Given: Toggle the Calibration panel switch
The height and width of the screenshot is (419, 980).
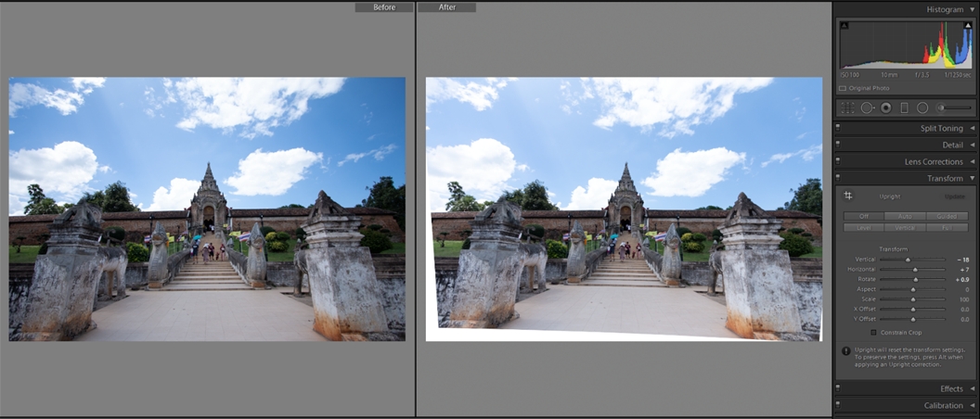Looking at the screenshot, I should [x=837, y=405].
